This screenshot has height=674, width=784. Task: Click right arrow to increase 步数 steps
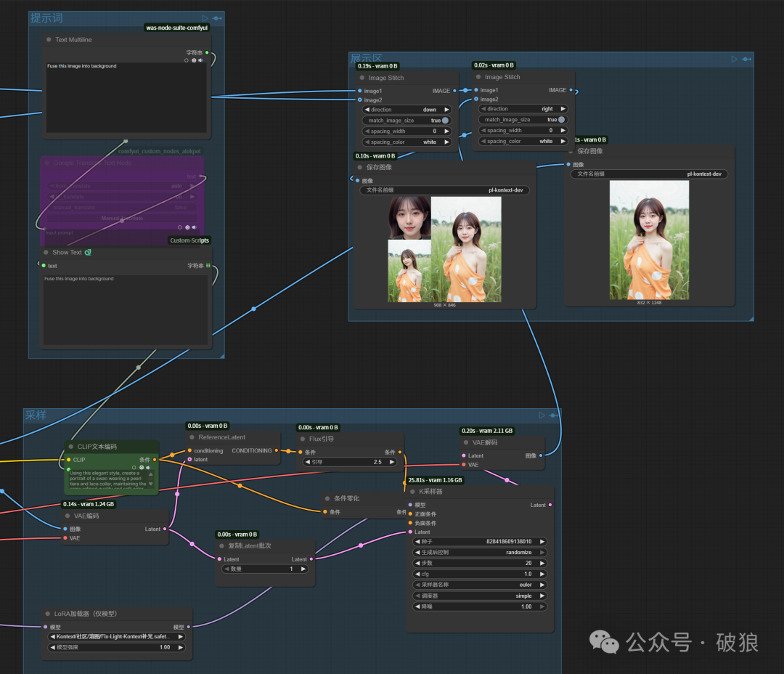[542, 563]
